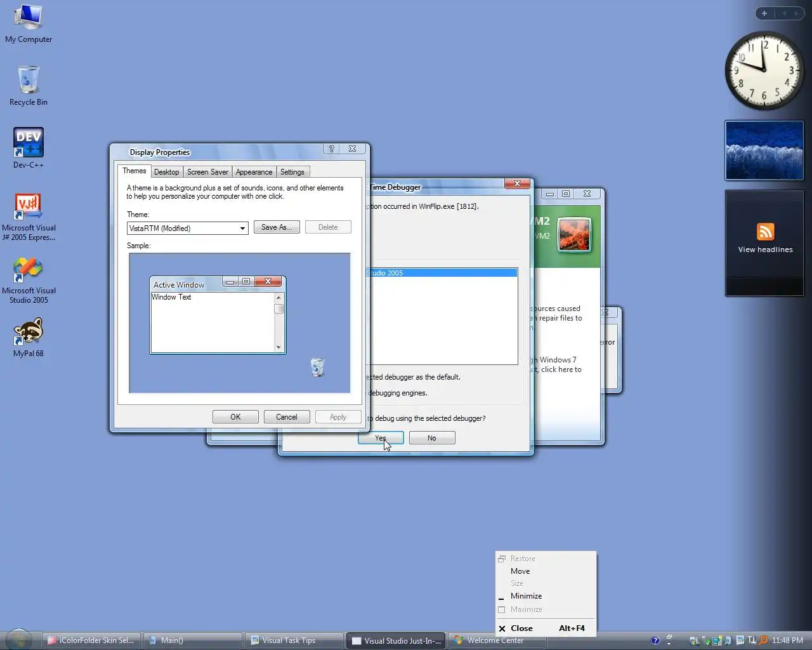Click the clock gadget in sidebar
812x650 pixels.
point(764,70)
